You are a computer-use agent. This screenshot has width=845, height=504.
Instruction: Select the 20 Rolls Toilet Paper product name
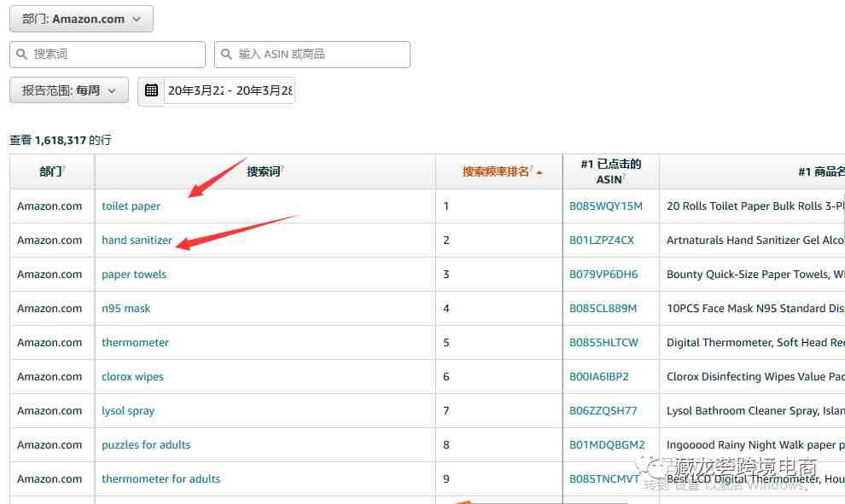[x=755, y=206]
